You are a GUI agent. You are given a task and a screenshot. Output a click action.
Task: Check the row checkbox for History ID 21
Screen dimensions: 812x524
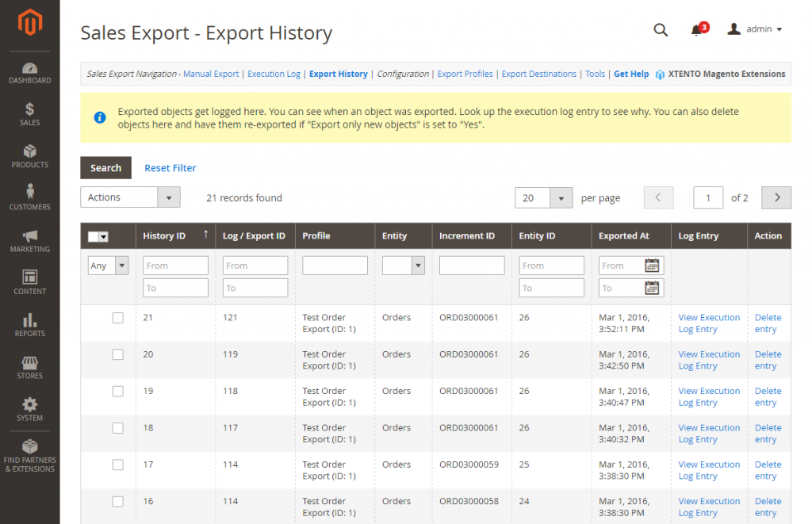click(117, 317)
